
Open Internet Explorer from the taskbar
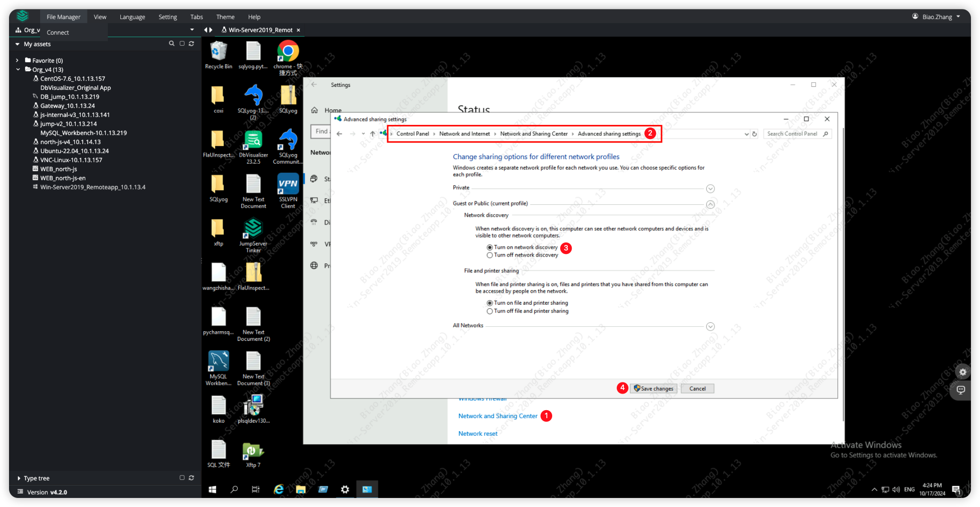click(x=278, y=489)
